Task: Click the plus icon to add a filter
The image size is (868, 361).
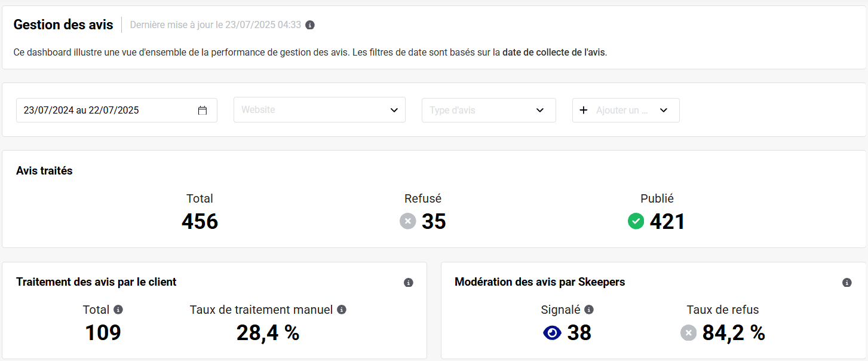Action: click(584, 111)
